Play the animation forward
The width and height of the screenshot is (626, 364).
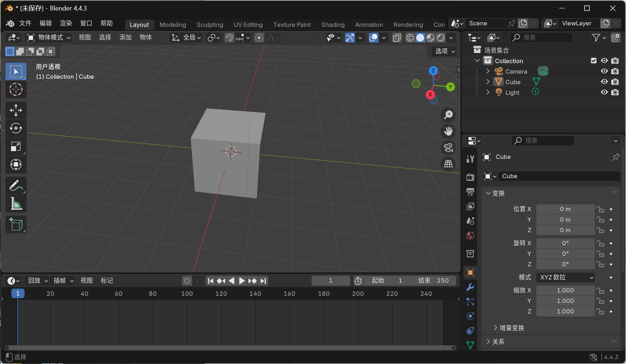tap(242, 281)
